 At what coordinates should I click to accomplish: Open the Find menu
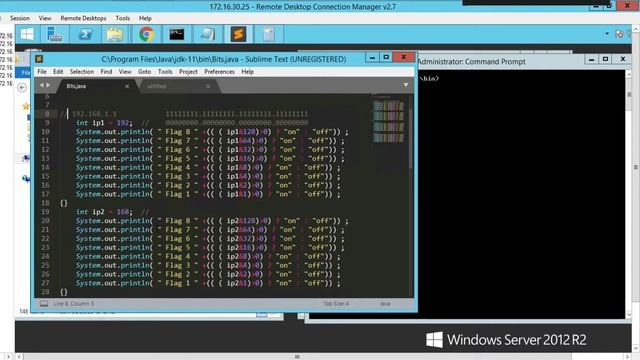point(106,71)
